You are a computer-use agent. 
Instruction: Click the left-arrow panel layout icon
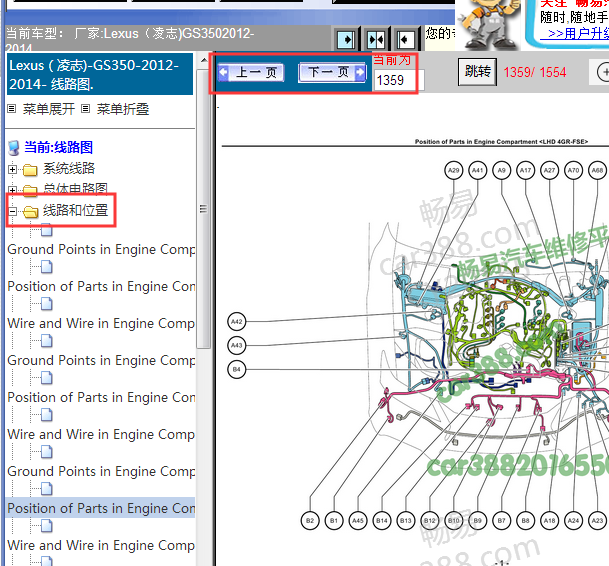coord(405,39)
